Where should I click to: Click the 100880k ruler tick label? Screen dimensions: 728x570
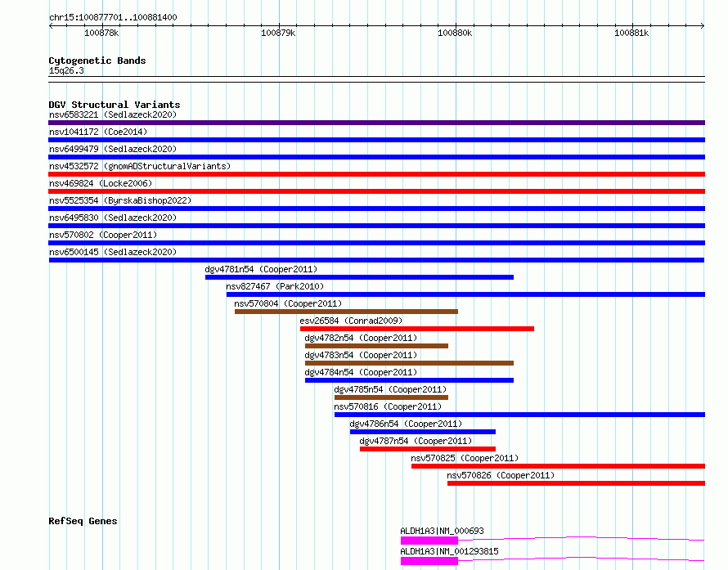[x=455, y=34]
